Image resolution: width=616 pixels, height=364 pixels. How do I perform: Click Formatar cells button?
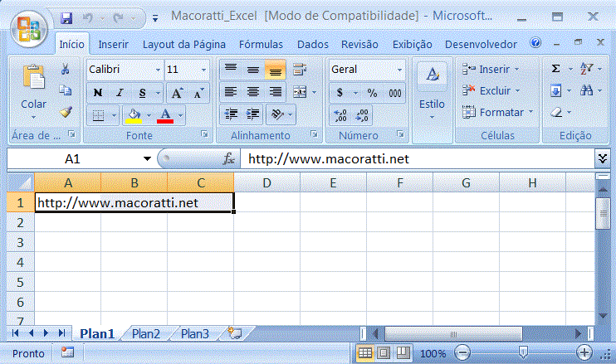point(498,112)
